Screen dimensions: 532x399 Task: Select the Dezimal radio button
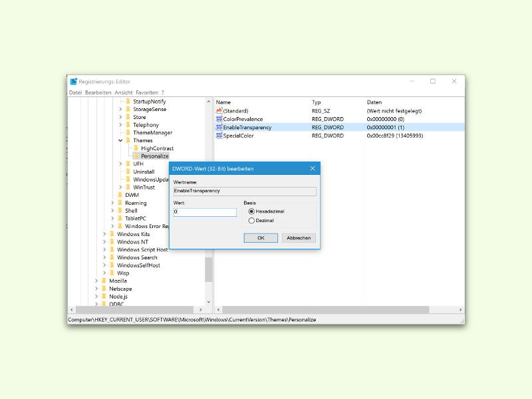(251, 221)
